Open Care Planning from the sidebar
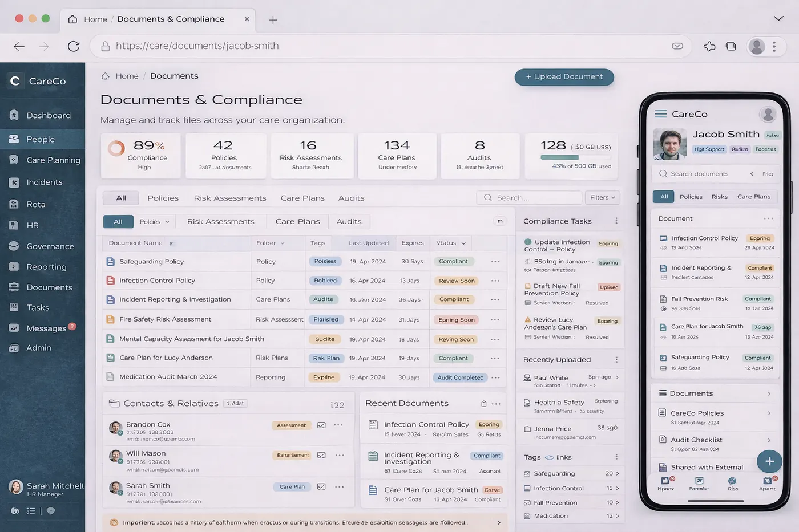 53,160
